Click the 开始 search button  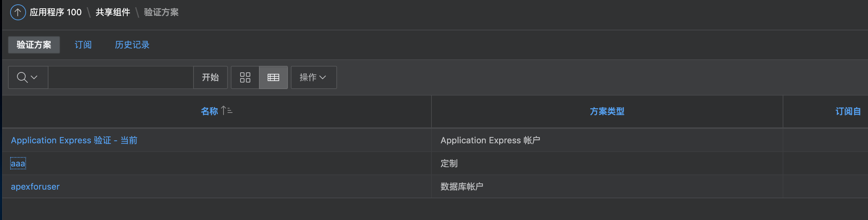click(210, 77)
